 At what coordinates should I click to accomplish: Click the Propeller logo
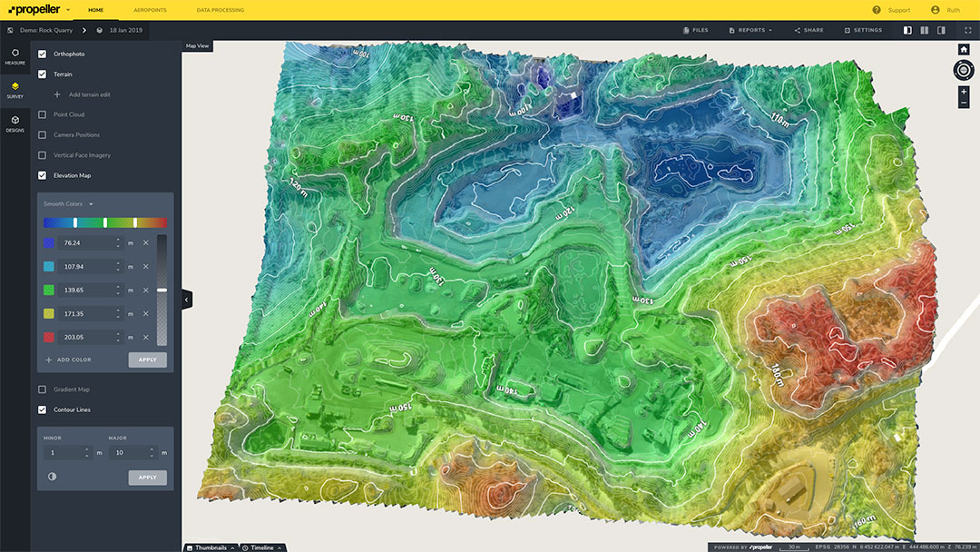click(x=34, y=10)
